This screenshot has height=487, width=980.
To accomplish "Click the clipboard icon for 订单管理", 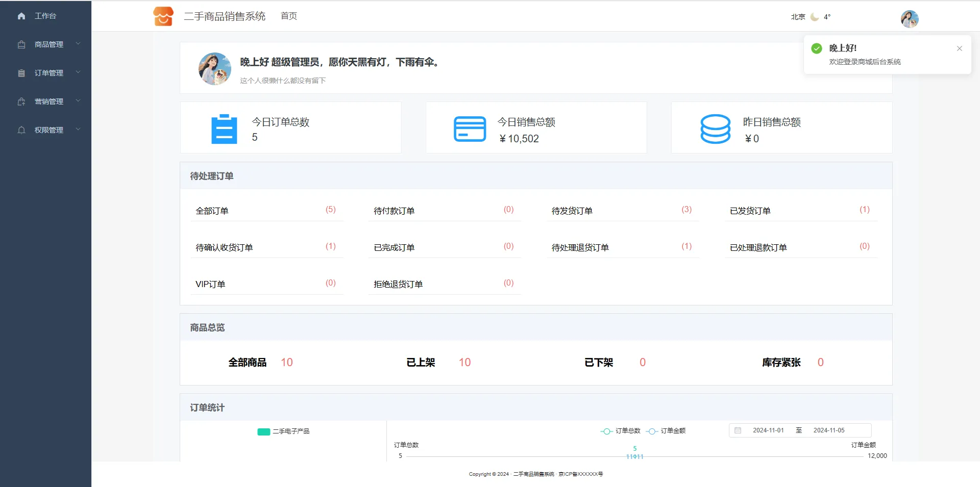I will pos(21,73).
